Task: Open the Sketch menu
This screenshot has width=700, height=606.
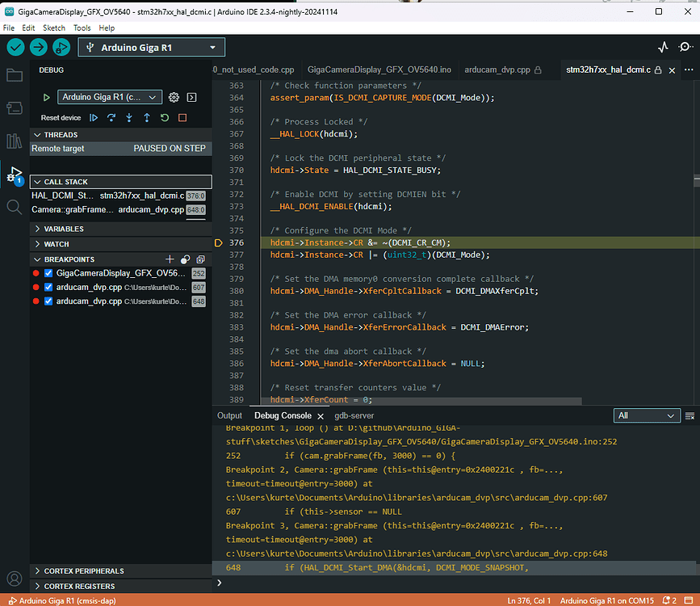Action: click(55, 27)
